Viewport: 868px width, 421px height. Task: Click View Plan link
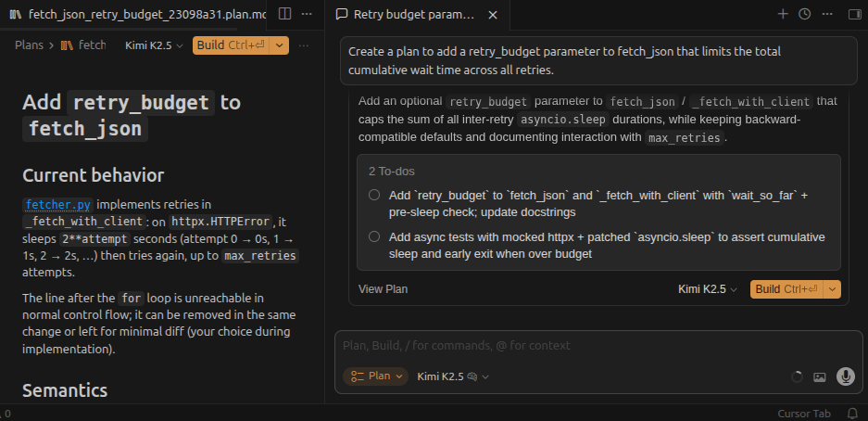[x=384, y=289]
